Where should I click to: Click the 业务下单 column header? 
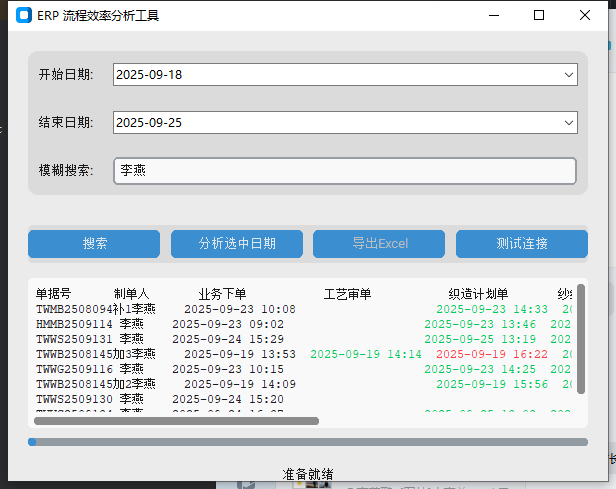pyautogui.click(x=222, y=294)
